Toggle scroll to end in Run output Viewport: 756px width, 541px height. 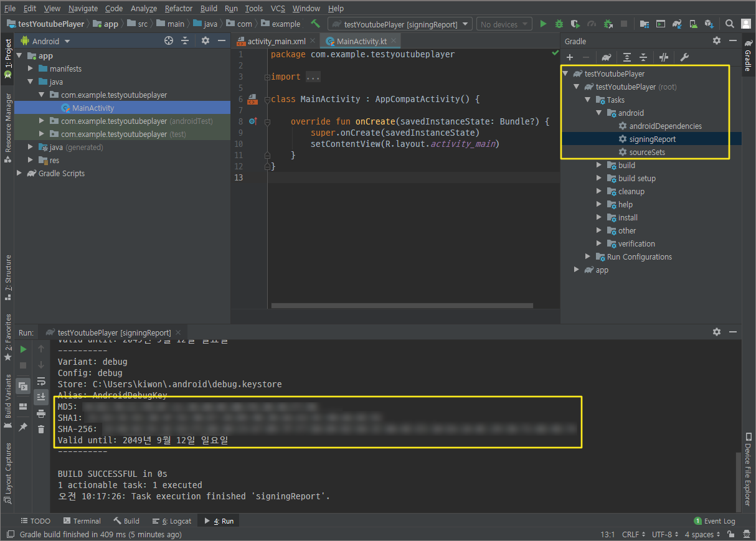(x=41, y=397)
